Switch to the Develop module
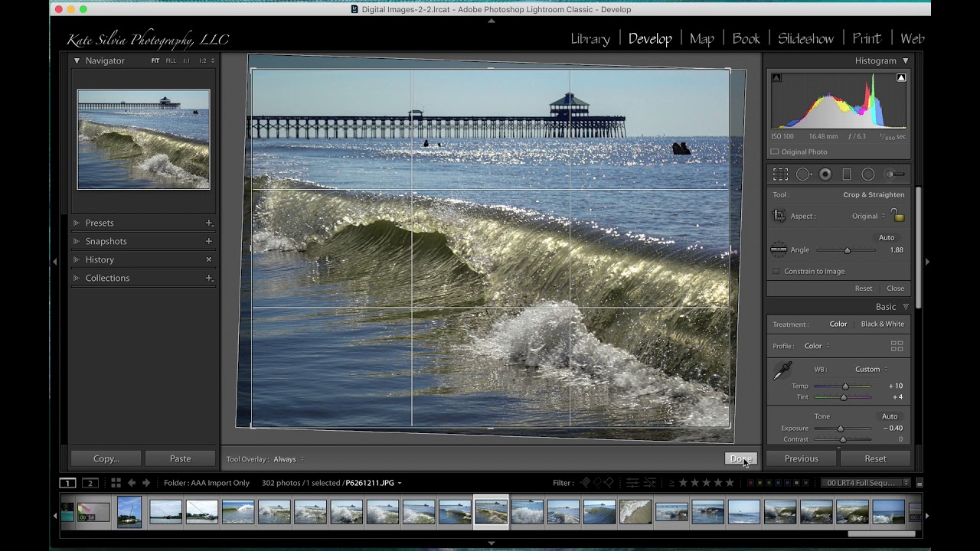980x551 pixels. (x=650, y=38)
